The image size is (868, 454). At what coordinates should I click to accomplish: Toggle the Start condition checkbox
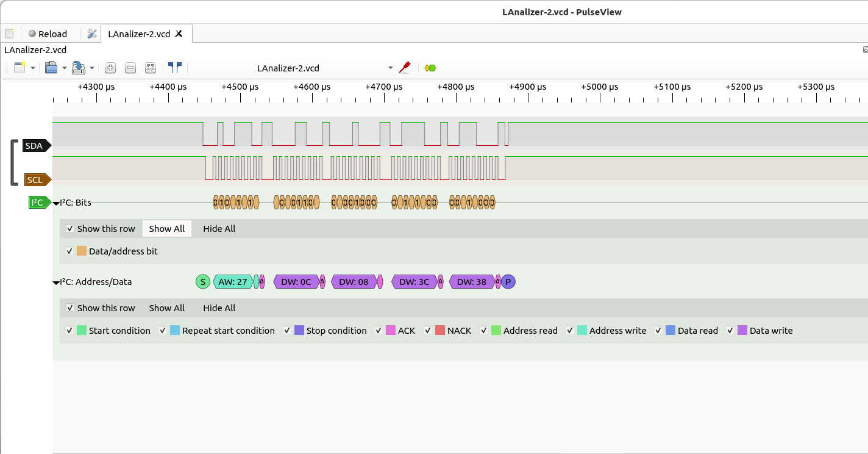point(70,331)
